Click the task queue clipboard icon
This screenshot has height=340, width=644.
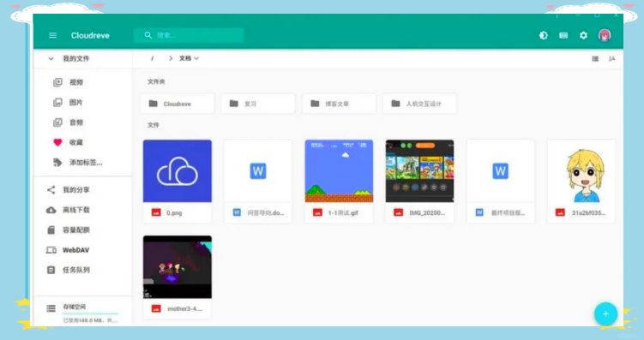point(51,270)
